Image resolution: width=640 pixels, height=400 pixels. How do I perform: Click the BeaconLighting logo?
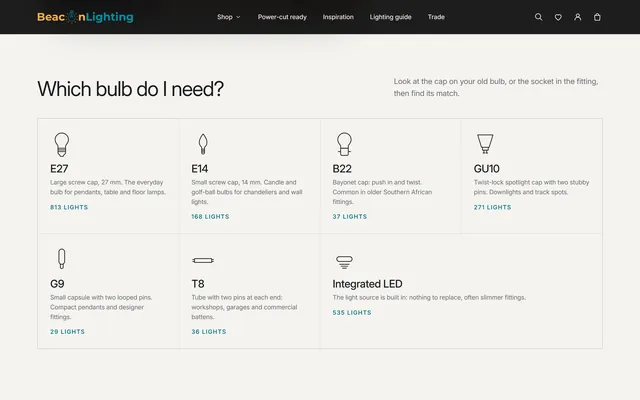coord(85,17)
